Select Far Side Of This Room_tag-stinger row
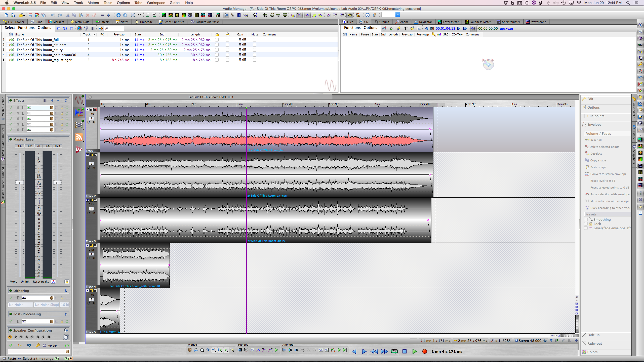This screenshot has width=644, height=362. 44,60
